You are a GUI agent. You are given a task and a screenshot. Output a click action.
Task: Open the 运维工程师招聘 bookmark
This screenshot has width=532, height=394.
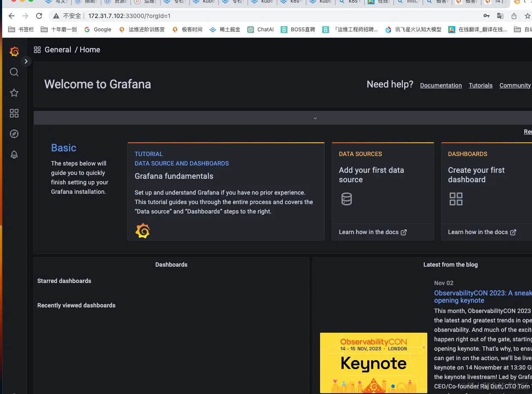point(350,30)
